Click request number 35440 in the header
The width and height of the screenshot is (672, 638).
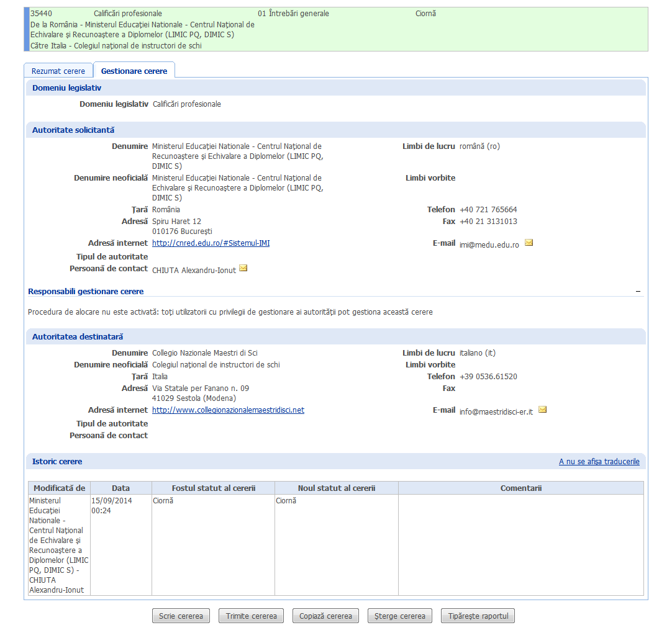click(x=41, y=14)
